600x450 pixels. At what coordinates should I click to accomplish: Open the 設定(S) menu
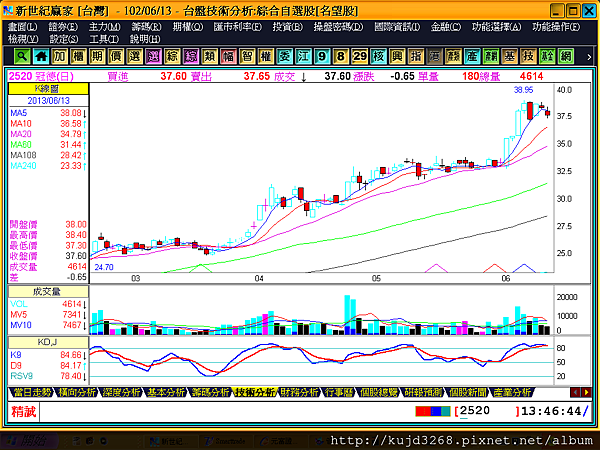[64, 39]
